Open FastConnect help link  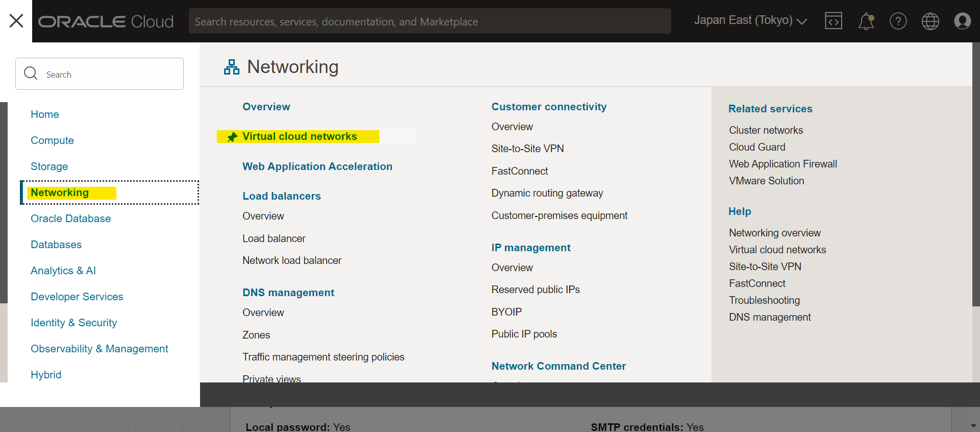coord(757,283)
